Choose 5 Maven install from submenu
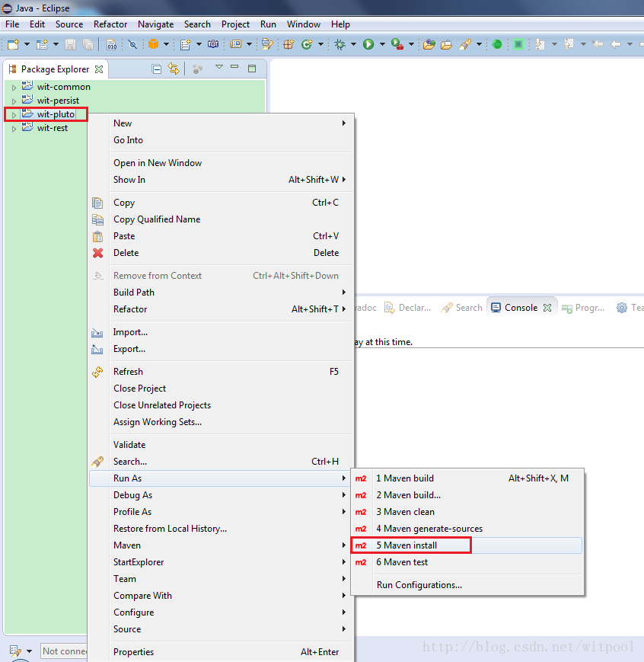The height and width of the screenshot is (662, 644). [467, 545]
